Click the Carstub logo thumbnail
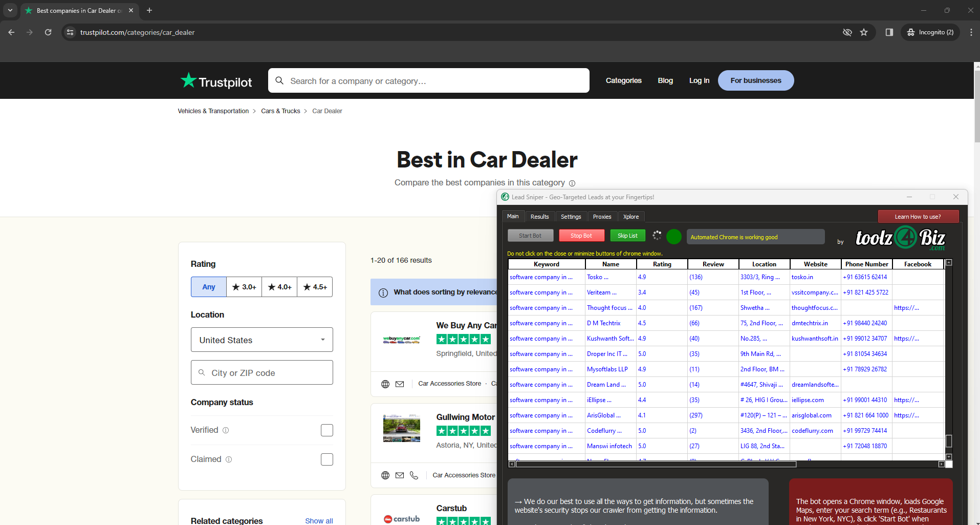This screenshot has height=525, width=980. click(x=402, y=519)
